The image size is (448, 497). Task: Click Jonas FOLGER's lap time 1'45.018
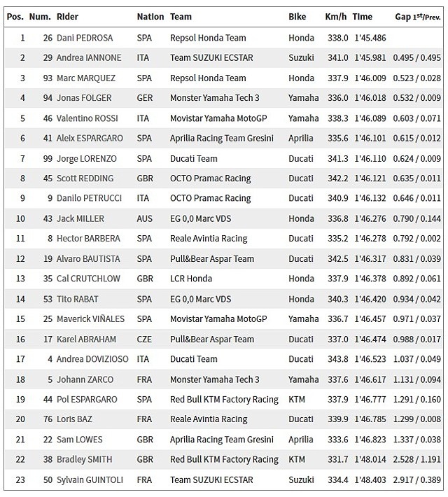[367, 99]
